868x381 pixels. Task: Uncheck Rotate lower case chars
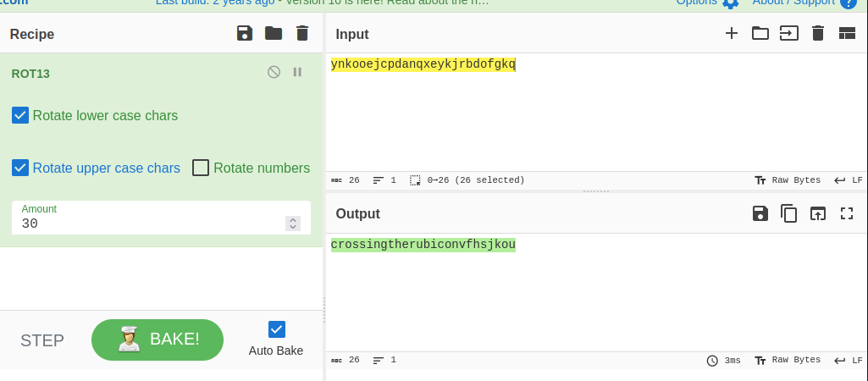(20, 115)
